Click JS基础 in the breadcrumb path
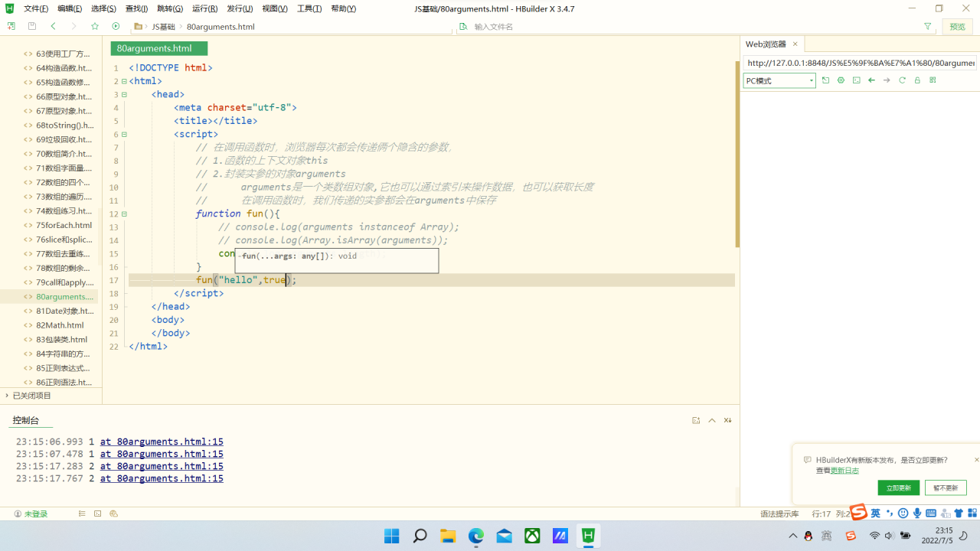 163,26
